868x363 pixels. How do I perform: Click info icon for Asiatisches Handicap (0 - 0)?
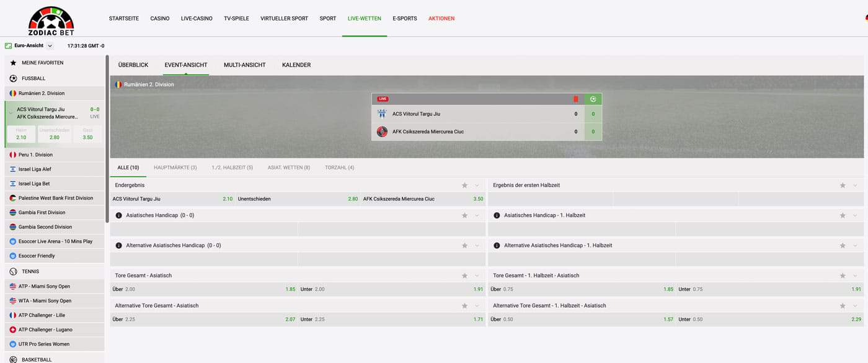coord(118,215)
